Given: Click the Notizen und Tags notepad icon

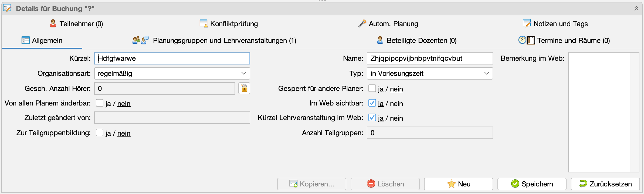Looking at the screenshot, I should (527, 24).
